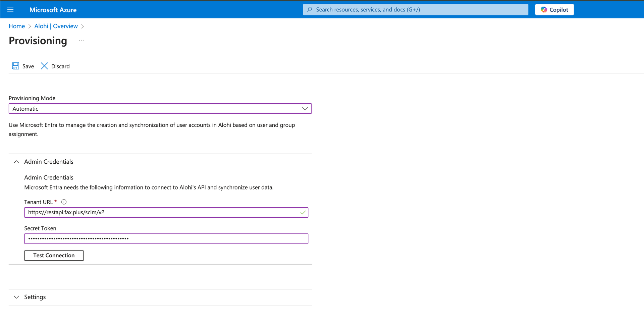Viewport: 644px width, 321px height.
Task: Edit the Secret Token field
Action: [x=166, y=238]
